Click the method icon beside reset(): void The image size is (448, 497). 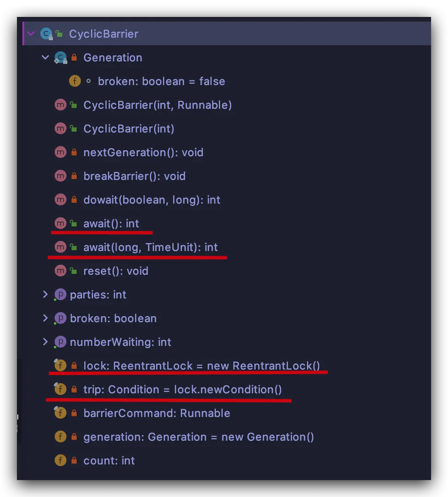pos(61,271)
